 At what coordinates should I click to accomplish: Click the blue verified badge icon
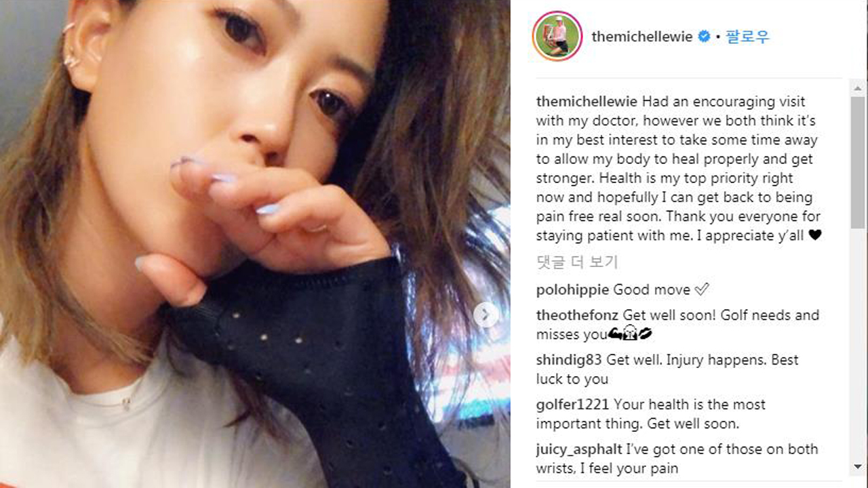coord(705,37)
